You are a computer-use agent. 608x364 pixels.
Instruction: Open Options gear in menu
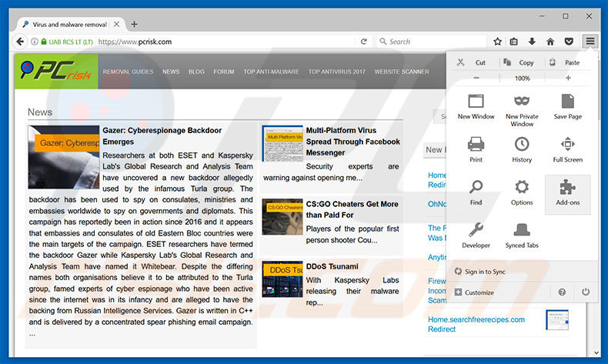522,192
